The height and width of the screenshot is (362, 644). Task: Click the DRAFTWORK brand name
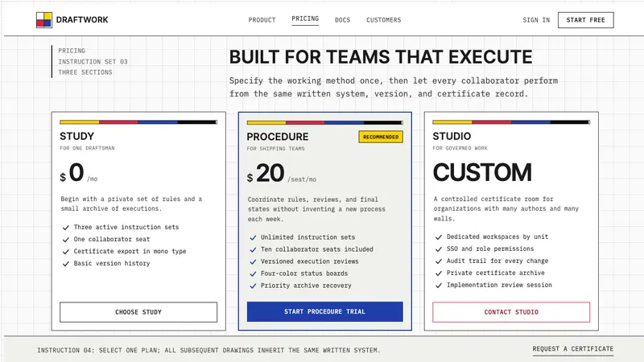point(82,19)
